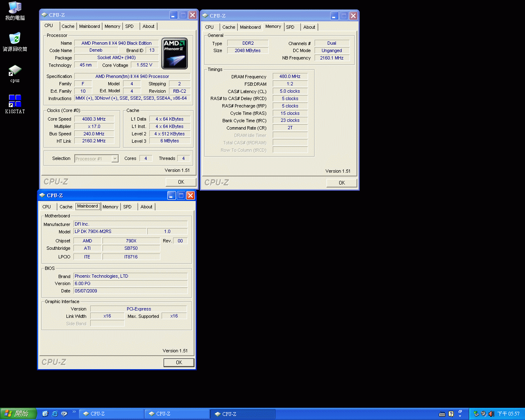Click the volume speaker tray icon
525x420 pixels.
(x=491, y=414)
